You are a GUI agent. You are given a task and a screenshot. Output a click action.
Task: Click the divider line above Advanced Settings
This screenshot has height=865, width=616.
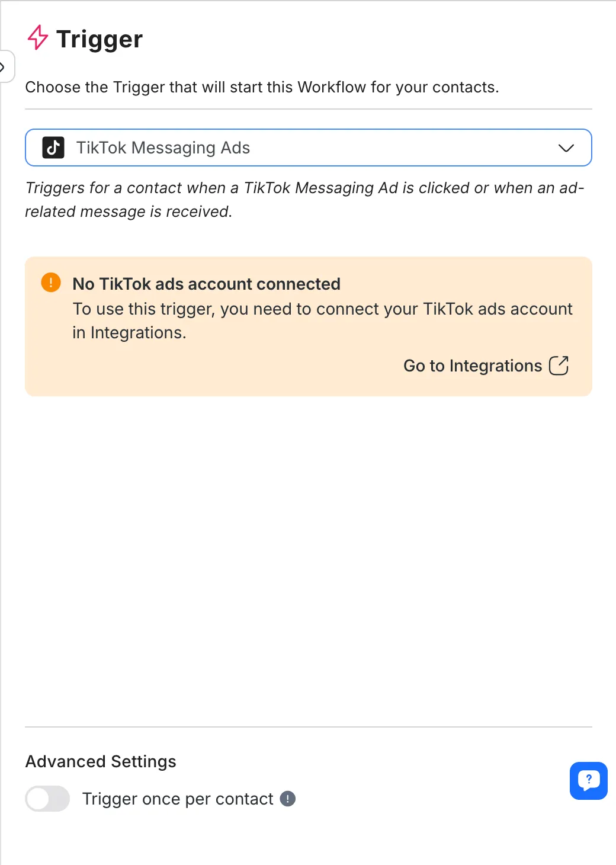[308, 726]
